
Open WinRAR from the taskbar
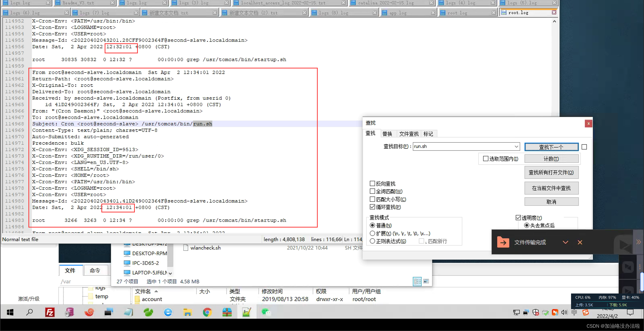(x=227, y=312)
